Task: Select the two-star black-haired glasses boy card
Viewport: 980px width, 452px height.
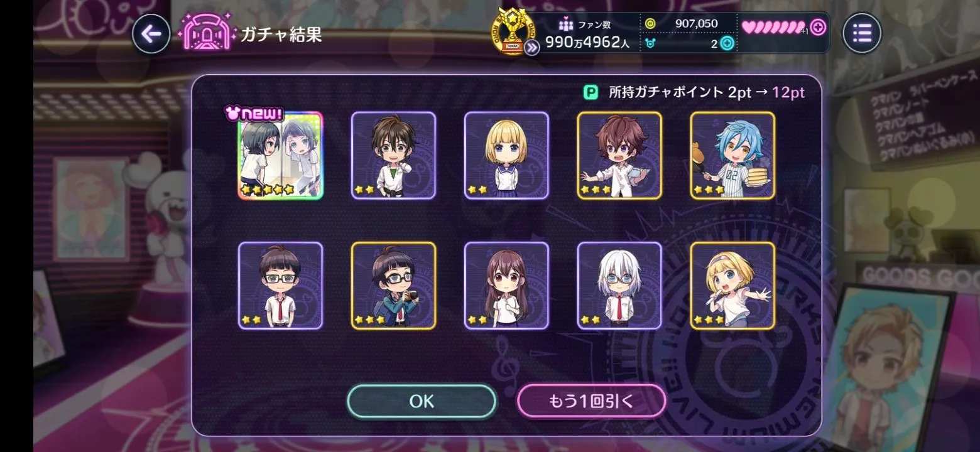Action: point(280,286)
